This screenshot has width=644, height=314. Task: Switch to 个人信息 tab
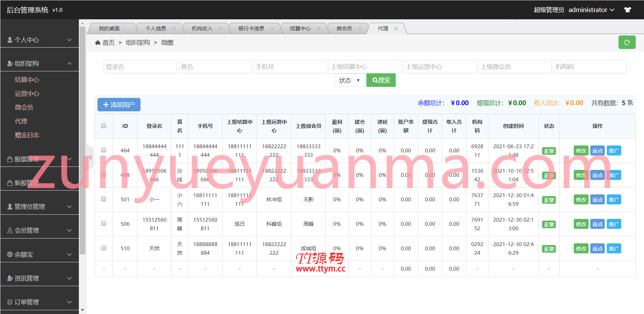tap(156, 29)
